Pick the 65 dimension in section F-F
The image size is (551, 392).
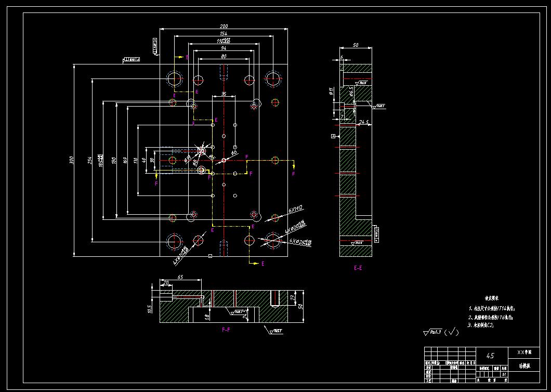[180, 277]
